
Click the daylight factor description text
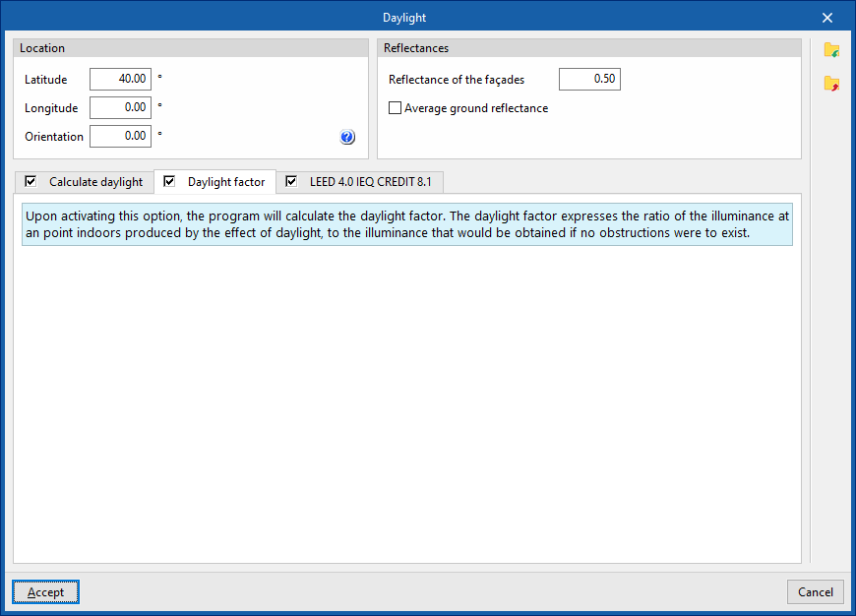click(407, 224)
